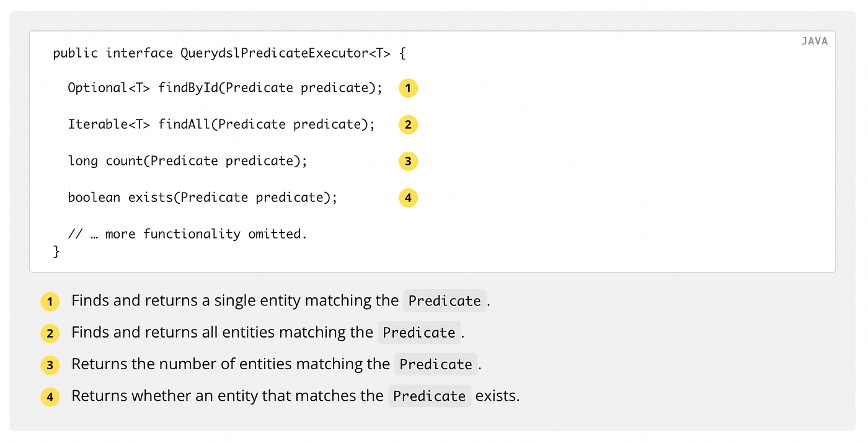Click callout badge 4 beside exists method
The width and height of the screenshot is (868, 441).
(408, 198)
